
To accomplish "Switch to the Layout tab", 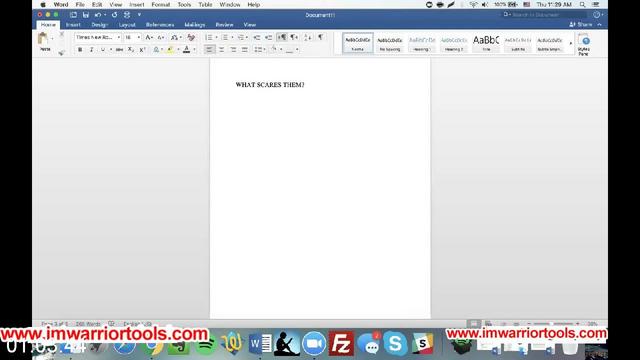I will pyautogui.click(x=127, y=25).
